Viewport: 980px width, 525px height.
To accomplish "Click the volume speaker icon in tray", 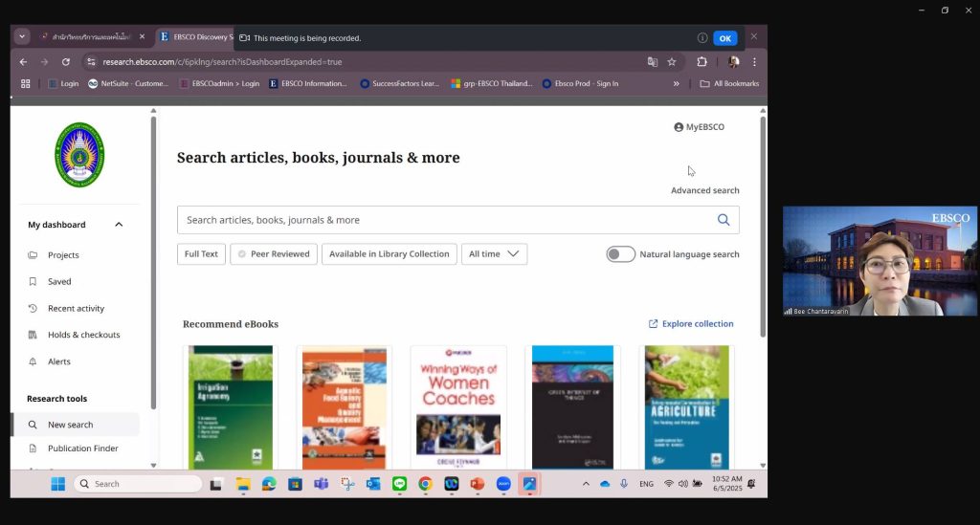I will (x=682, y=484).
